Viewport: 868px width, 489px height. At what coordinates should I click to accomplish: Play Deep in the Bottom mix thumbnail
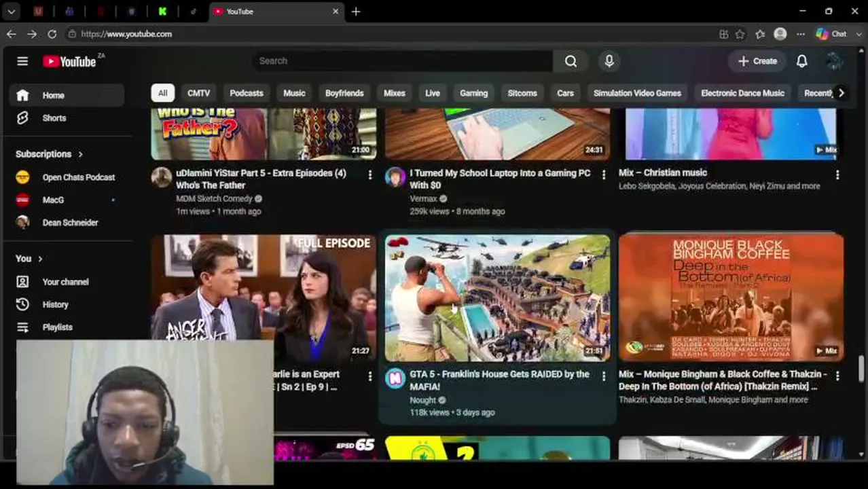[x=731, y=298]
